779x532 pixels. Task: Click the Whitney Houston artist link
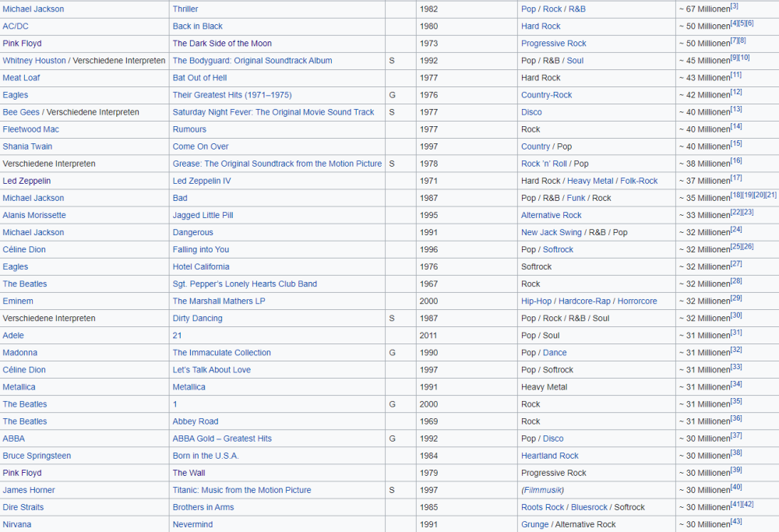point(34,61)
